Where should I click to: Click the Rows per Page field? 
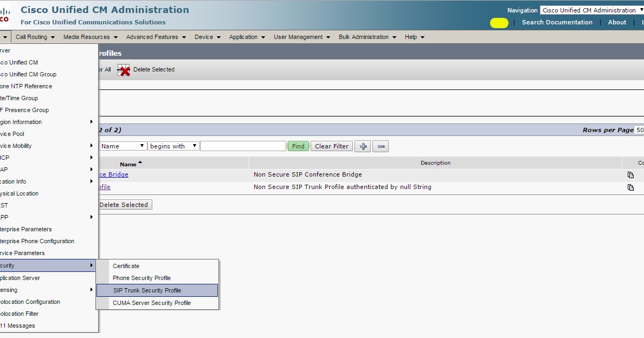click(639, 130)
